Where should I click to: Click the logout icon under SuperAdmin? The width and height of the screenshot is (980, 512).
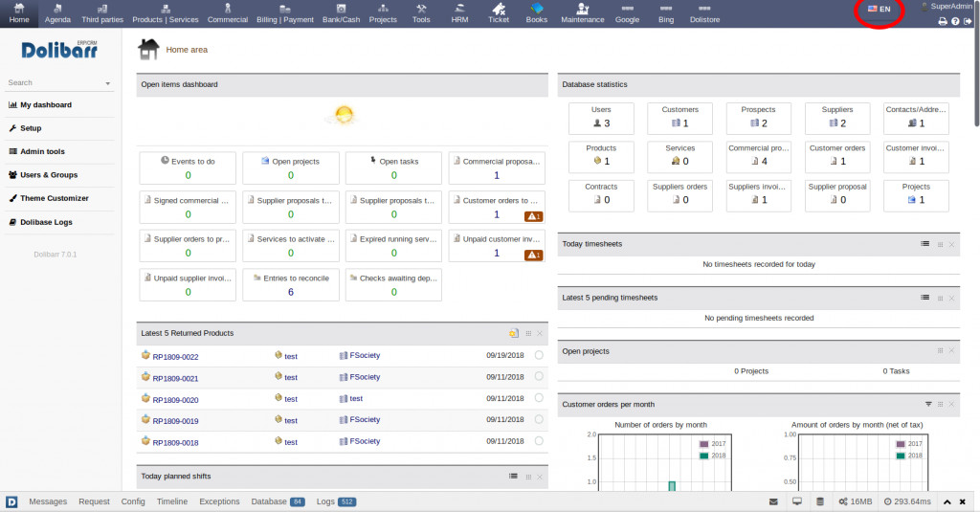(x=969, y=21)
